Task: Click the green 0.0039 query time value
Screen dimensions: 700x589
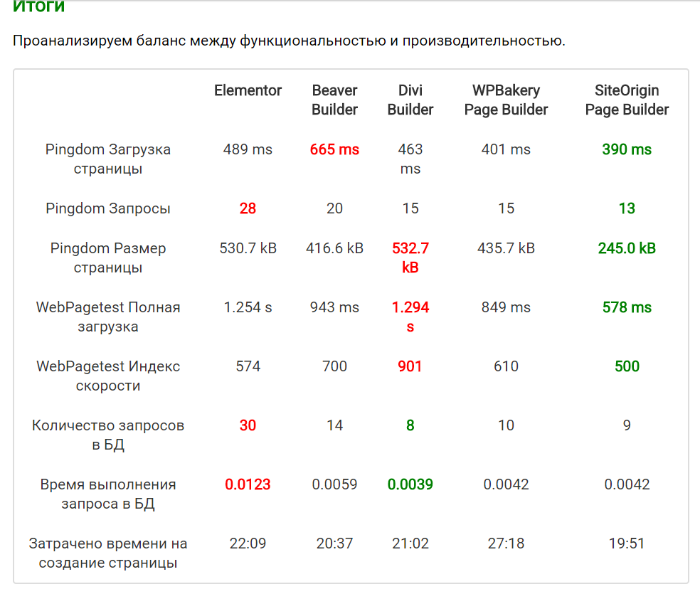Action: (410, 484)
